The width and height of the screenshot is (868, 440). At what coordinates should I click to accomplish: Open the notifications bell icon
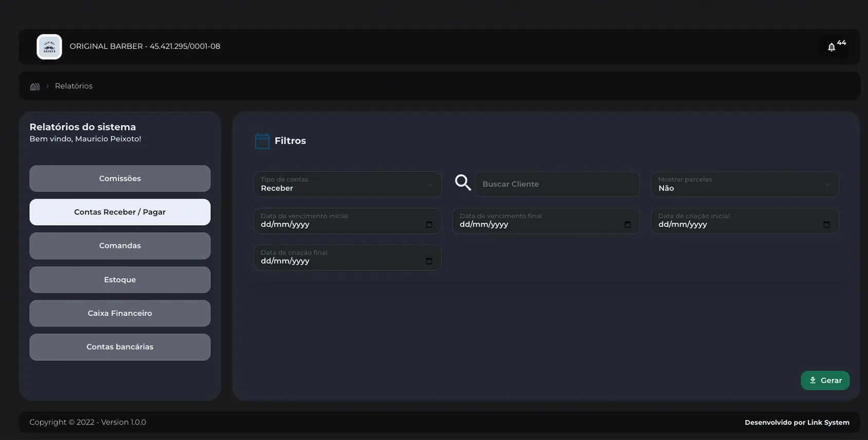(x=831, y=47)
